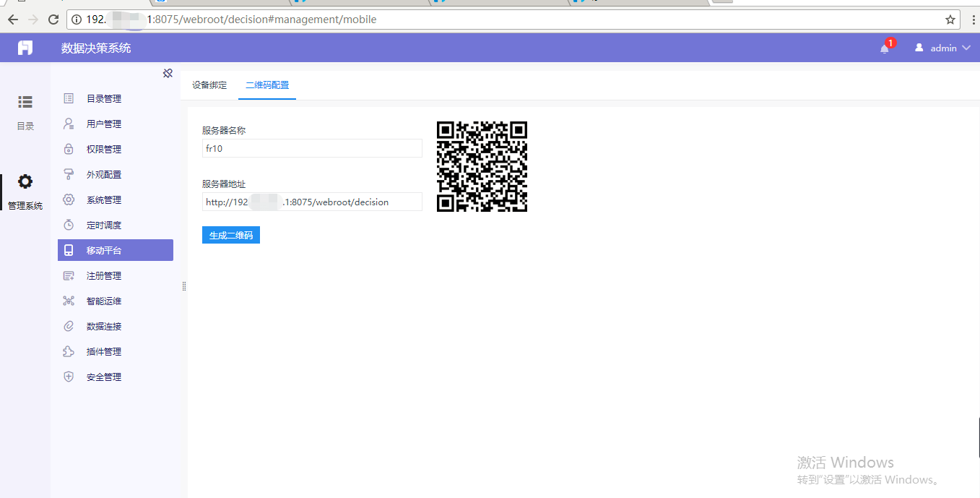Click the 目录管理 menu icon
This screenshot has width=980, height=498.
(69, 98)
